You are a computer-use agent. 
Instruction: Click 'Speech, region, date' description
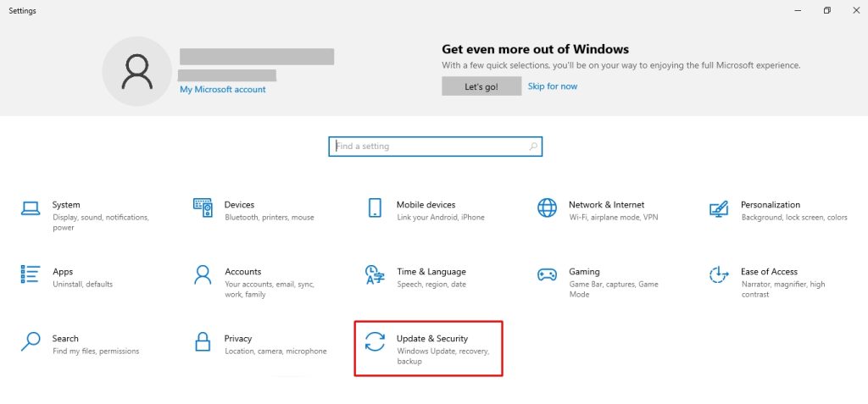[431, 285]
